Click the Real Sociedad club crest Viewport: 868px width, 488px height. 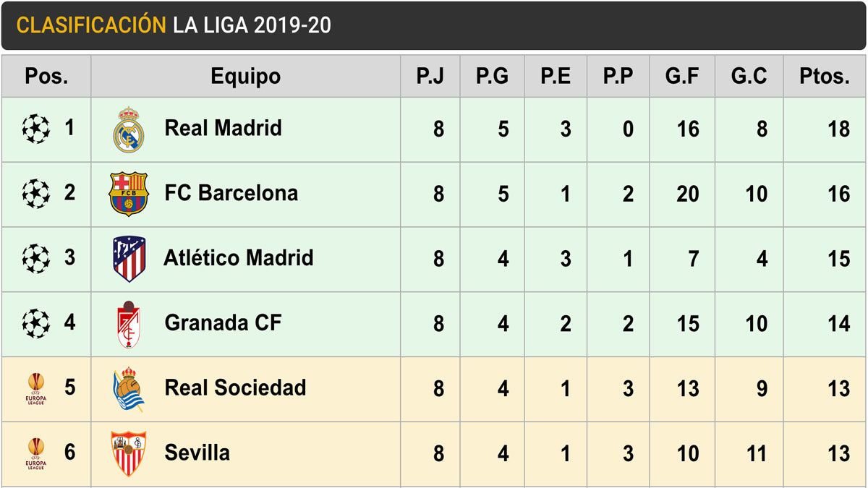point(129,389)
